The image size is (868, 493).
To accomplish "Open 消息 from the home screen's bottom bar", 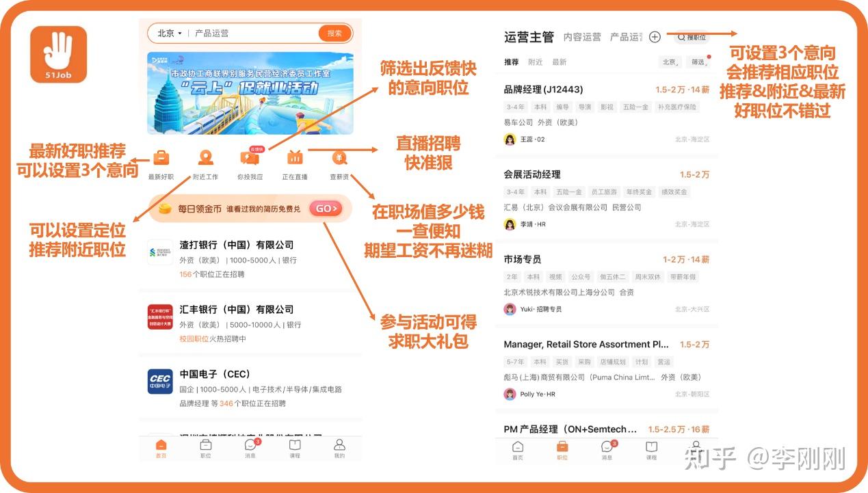I will click(x=250, y=449).
